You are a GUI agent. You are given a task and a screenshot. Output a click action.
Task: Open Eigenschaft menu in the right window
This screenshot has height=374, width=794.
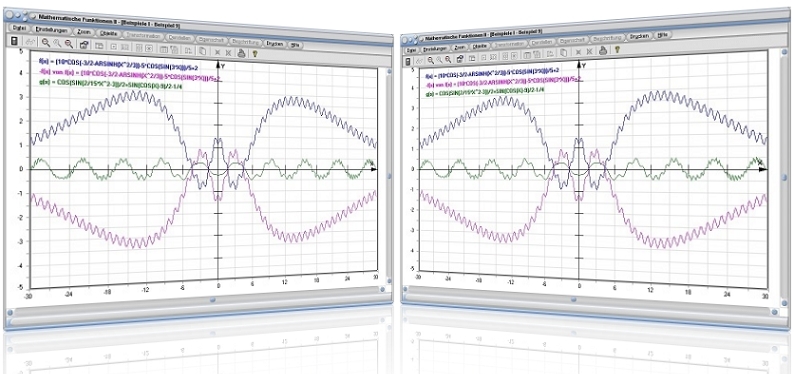click(x=572, y=40)
